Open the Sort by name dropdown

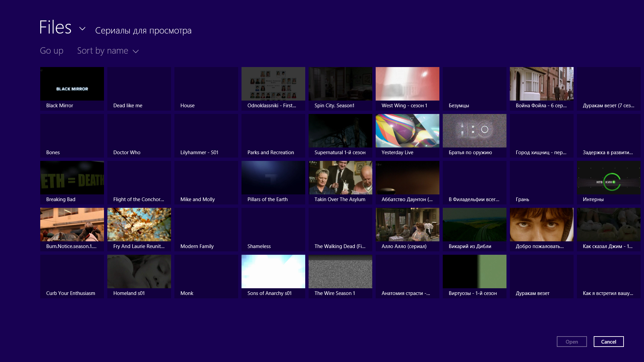[x=108, y=51]
